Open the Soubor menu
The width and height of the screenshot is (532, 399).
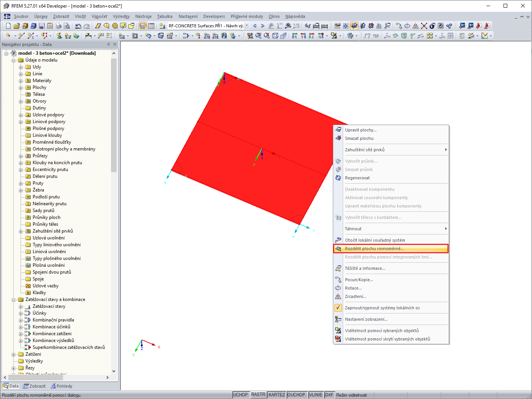tap(21, 16)
